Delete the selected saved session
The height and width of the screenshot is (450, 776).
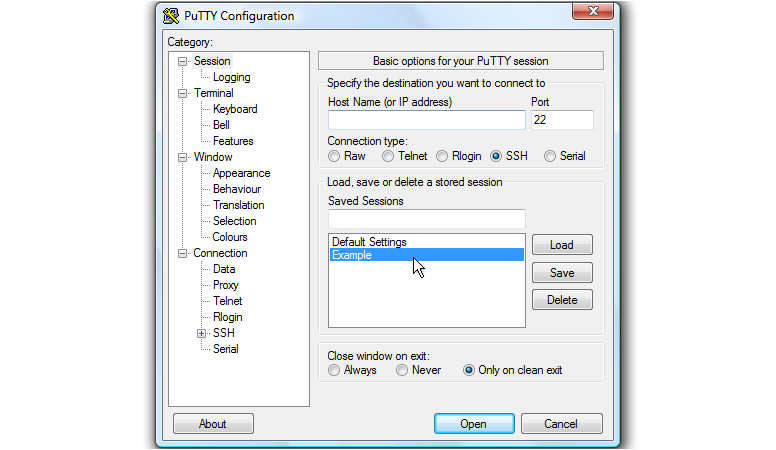(562, 299)
